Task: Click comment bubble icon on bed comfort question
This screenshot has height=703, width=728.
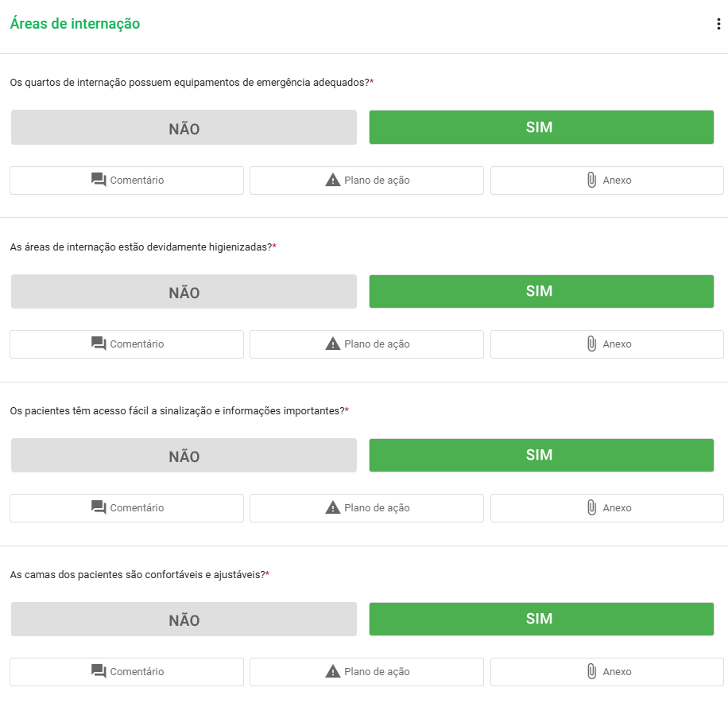Action: pyautogui.click(x=98, y=671)
